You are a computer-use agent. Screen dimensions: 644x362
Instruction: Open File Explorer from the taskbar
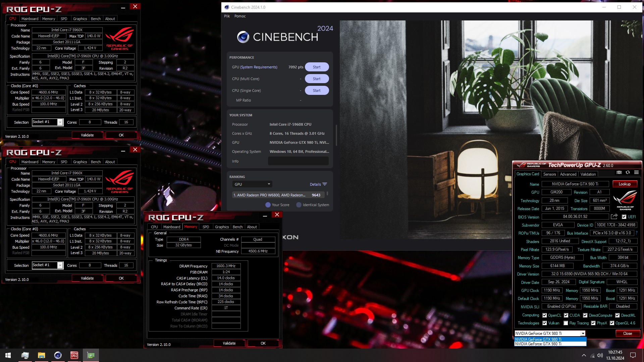(x=41, y=355)
